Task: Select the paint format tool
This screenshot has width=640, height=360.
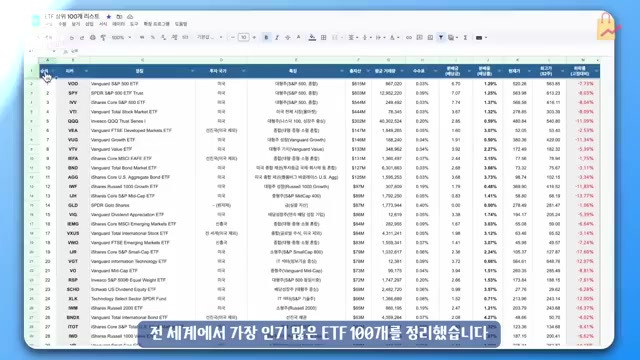Action: click(103, 38)
